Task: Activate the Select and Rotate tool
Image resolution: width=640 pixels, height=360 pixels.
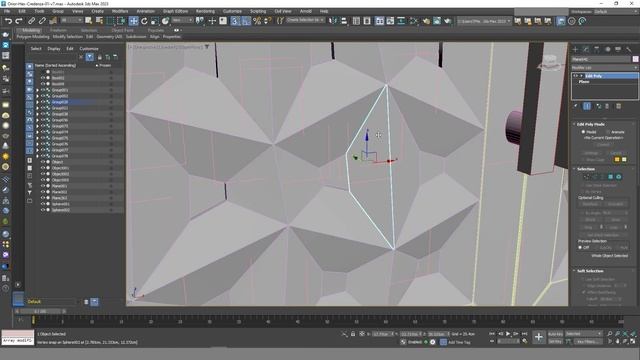Action: point(144,21)
